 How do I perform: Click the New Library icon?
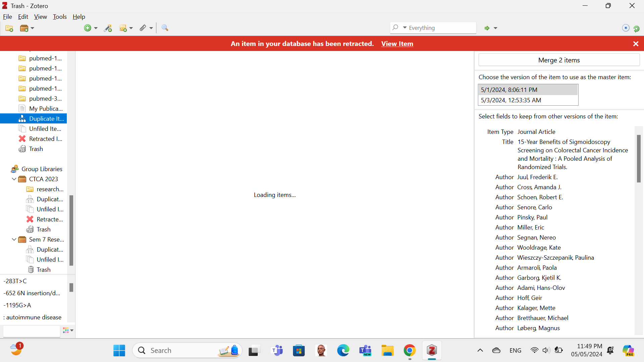[24, 28]
